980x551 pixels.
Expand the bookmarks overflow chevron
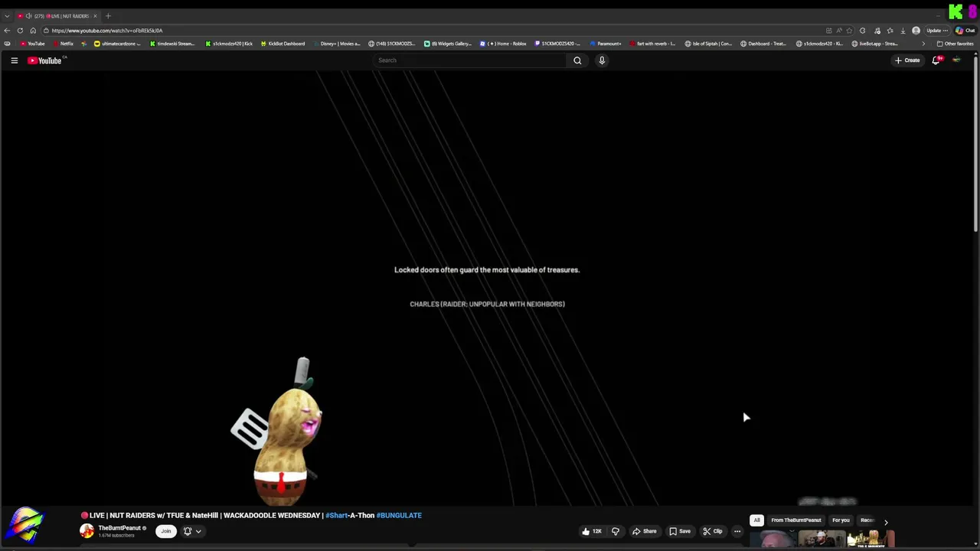(x=923, y=44)
